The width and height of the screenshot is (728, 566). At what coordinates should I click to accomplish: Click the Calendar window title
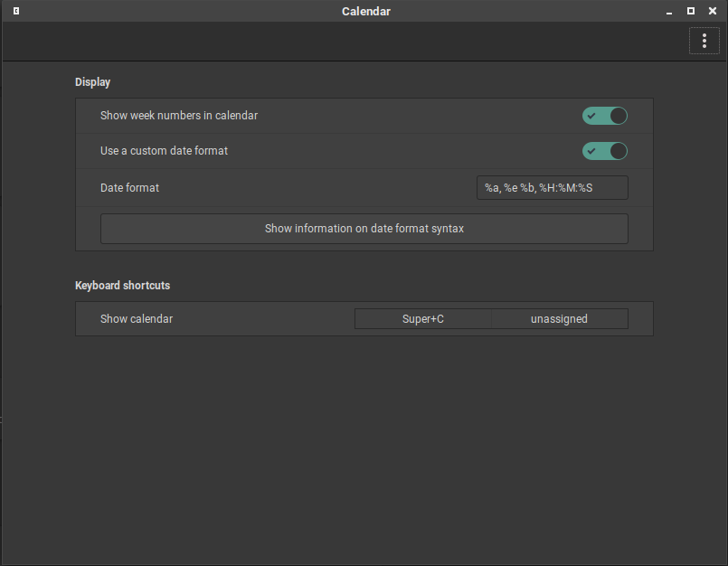[x=365, y=11]
